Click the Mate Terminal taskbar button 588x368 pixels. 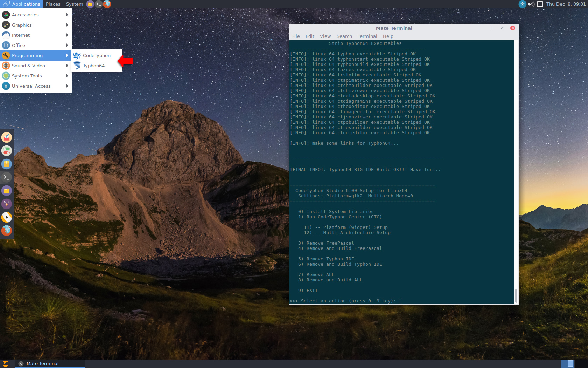click(x=50, y=363)
